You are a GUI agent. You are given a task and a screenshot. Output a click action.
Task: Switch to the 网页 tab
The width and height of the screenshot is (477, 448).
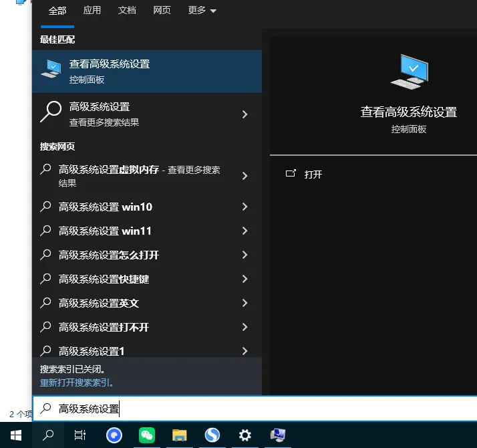click(x=162, y=10)
